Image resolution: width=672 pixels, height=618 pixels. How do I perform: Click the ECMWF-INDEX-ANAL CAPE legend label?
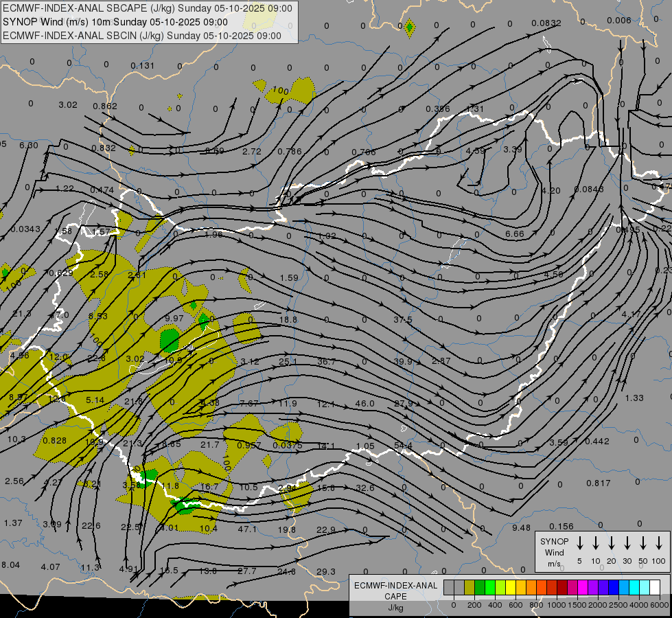395,591
